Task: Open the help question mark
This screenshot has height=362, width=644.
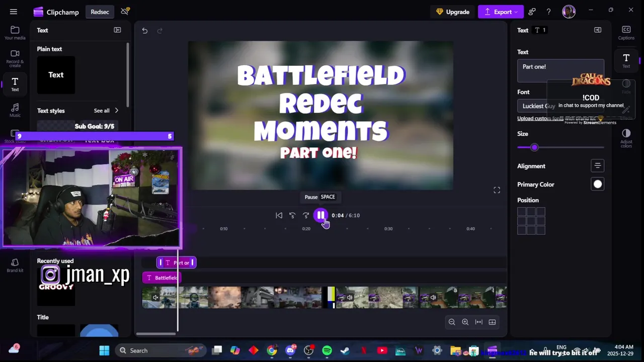Action: pos(548,12)
